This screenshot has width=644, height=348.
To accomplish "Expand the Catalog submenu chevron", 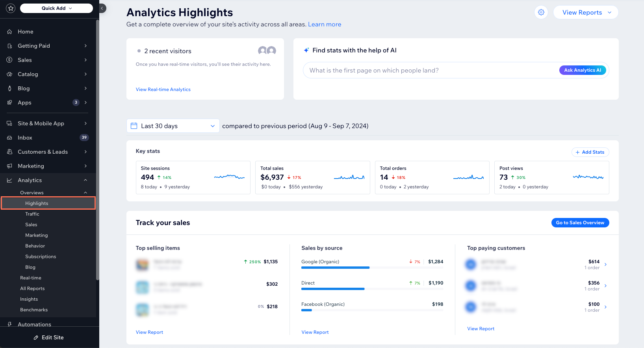I will 85,74.
